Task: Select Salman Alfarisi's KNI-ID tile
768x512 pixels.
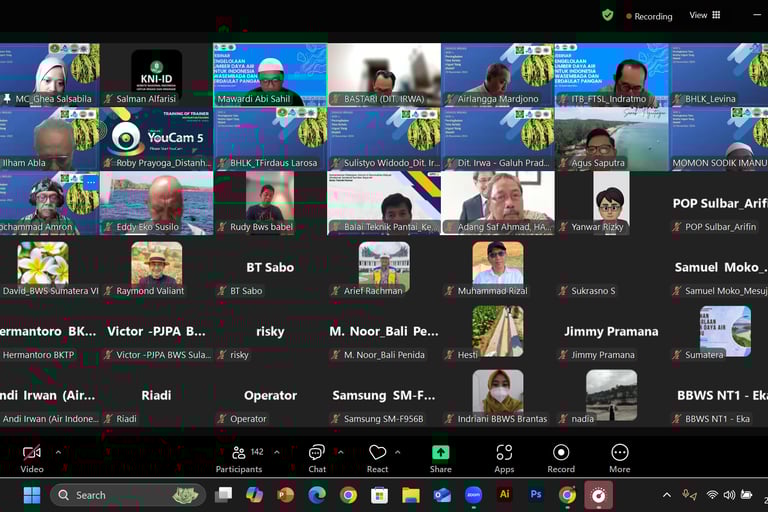Action: 156,74
